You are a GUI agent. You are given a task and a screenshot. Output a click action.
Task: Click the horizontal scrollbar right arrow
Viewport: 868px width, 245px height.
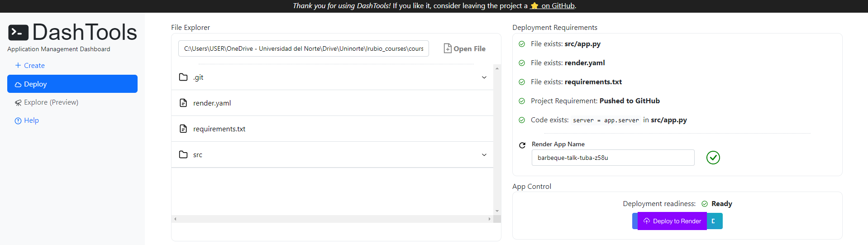[x=489, y=219]
